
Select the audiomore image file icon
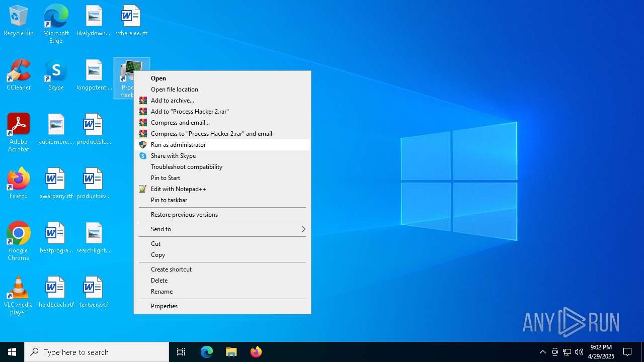[56, 129]
